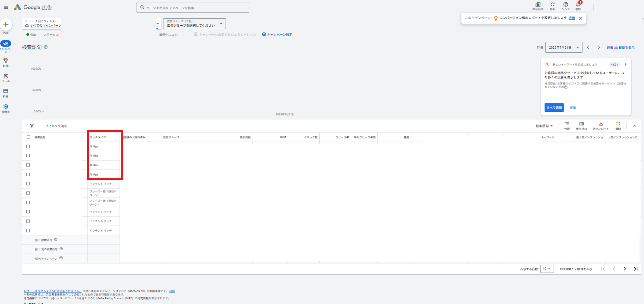644x304 pixels.
Task: Click the page or campaign search field
Action: pyautogui.click(x=193, y=7)
